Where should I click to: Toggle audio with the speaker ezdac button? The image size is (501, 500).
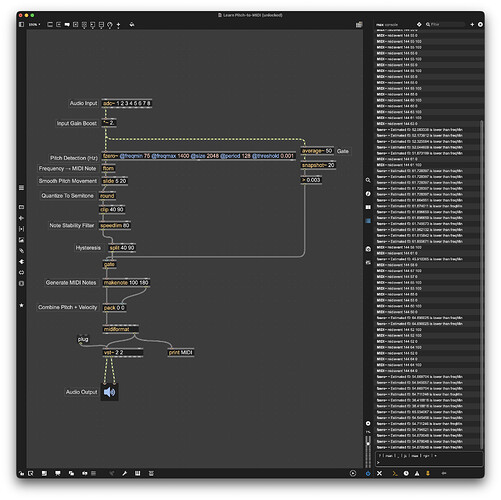coord(109,392)
